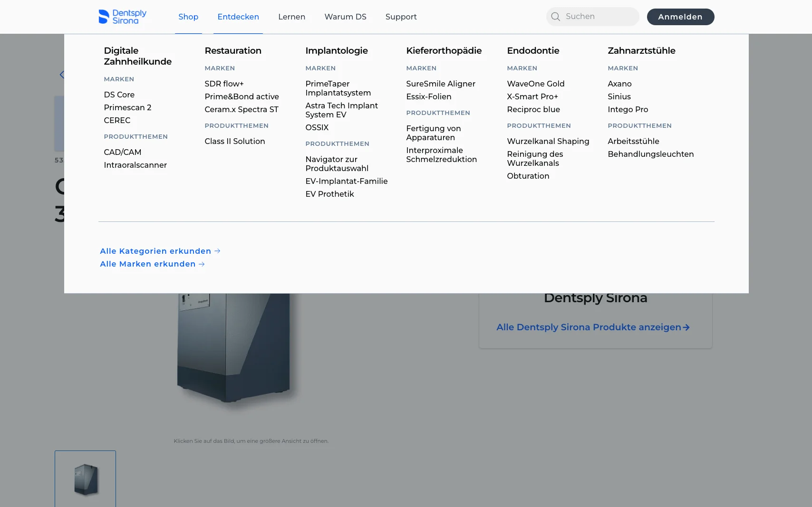Viewport: 812px width, 507px height.
Task: Open EV Prothetik link
Action: click(x=330, y=194)
